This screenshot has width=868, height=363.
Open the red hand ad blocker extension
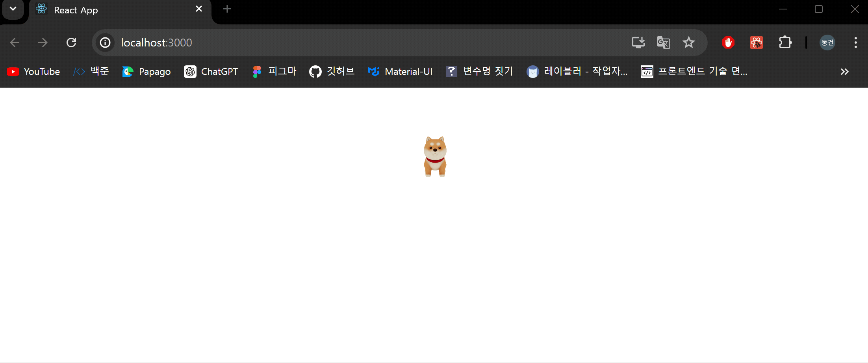click(728, 42)
